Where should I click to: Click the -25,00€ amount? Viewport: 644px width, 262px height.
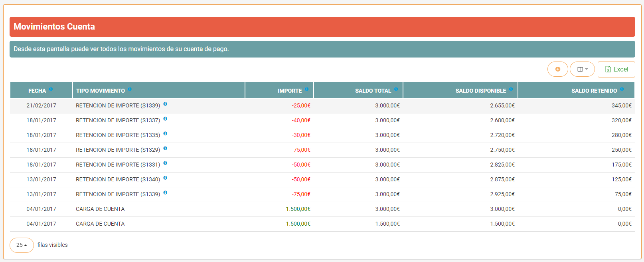point(301,105)
